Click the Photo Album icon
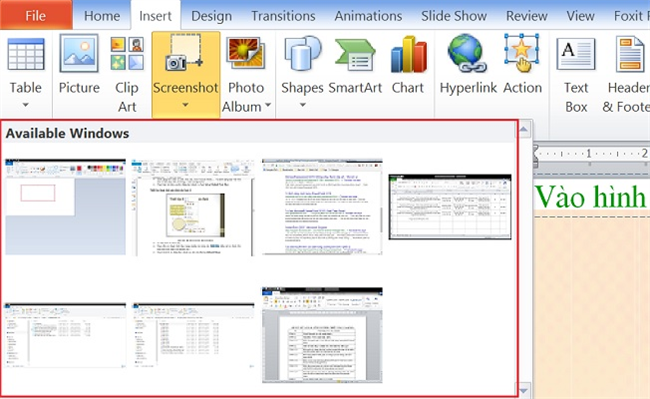650x399 pixels. point(246,53)
